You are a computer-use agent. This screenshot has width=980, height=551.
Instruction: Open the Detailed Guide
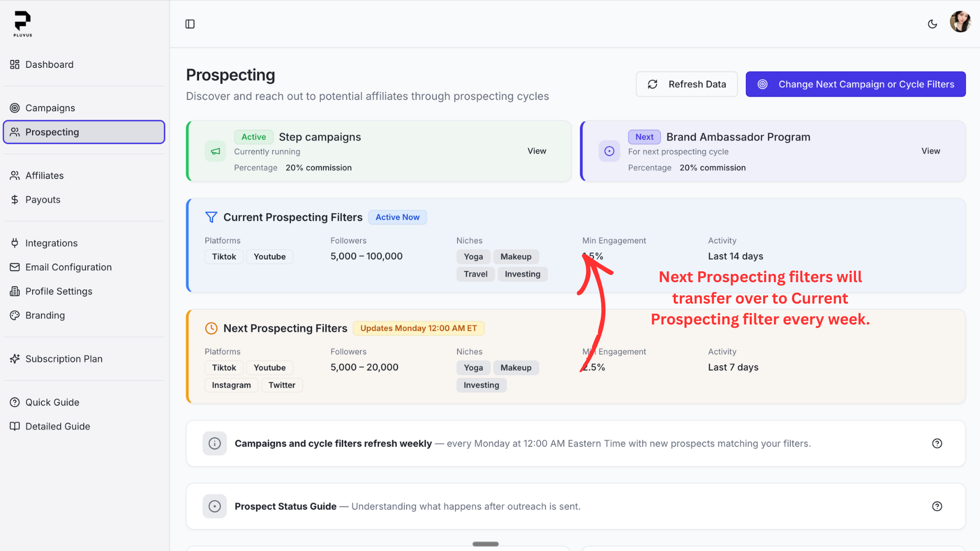84,426
